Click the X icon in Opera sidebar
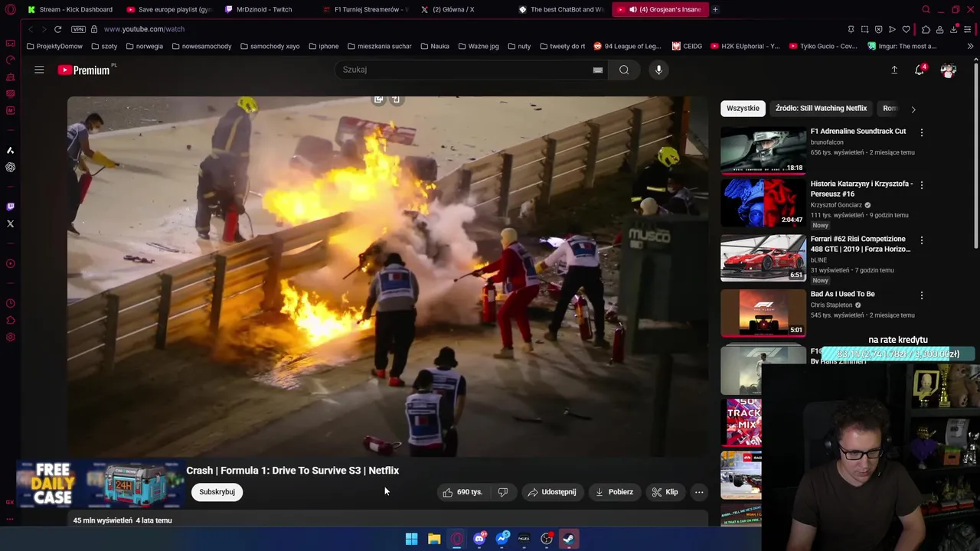This screenshot has width=980, height=551. tap(10, 223)
